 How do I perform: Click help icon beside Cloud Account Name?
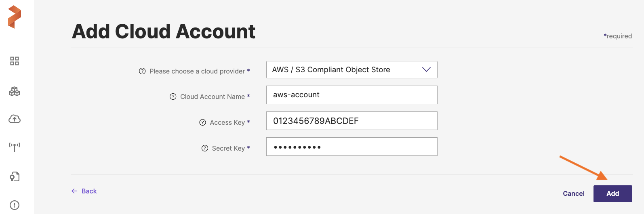(173, 97)
